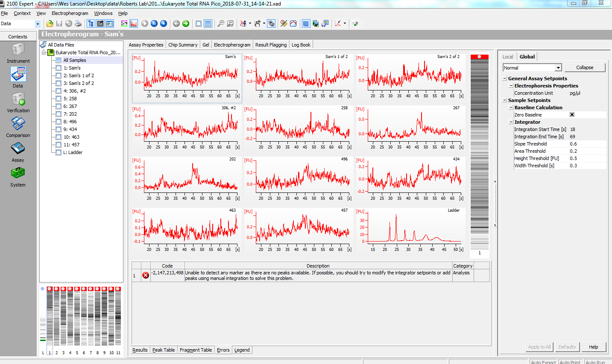612x364 pixels.
Task: Click the red error icon in errors table
Action: [146, 275]
